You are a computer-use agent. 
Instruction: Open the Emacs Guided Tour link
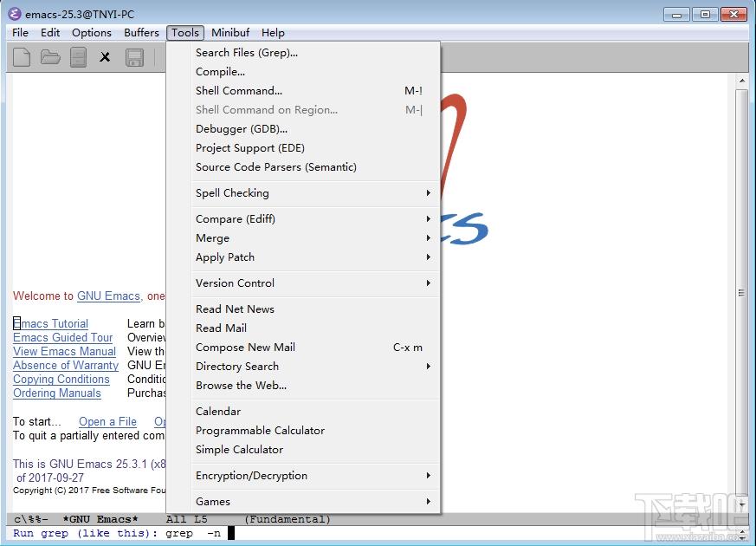point(62,338)
